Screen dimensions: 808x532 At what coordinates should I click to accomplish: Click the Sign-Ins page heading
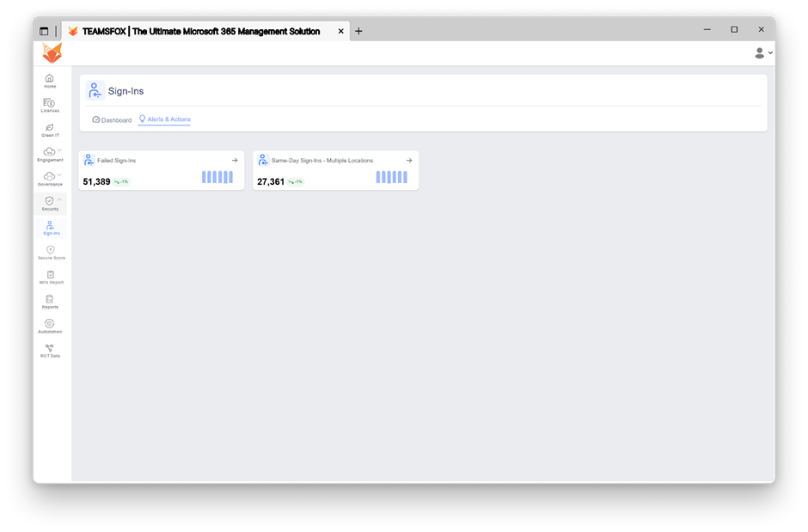tap(125, 91)
